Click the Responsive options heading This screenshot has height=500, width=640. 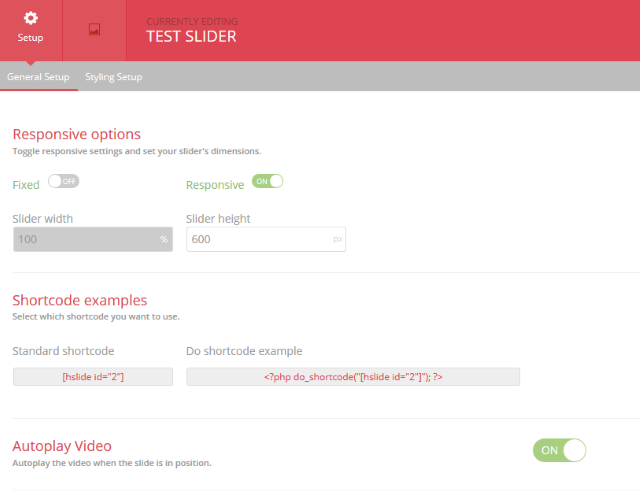[x=76, y=134]
